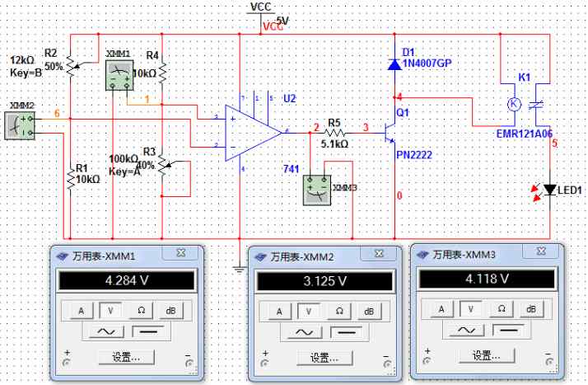Open 设置 settings in XMM2 multimeter
The width and height of the screenshot is (588, 385).
(324, 358)
